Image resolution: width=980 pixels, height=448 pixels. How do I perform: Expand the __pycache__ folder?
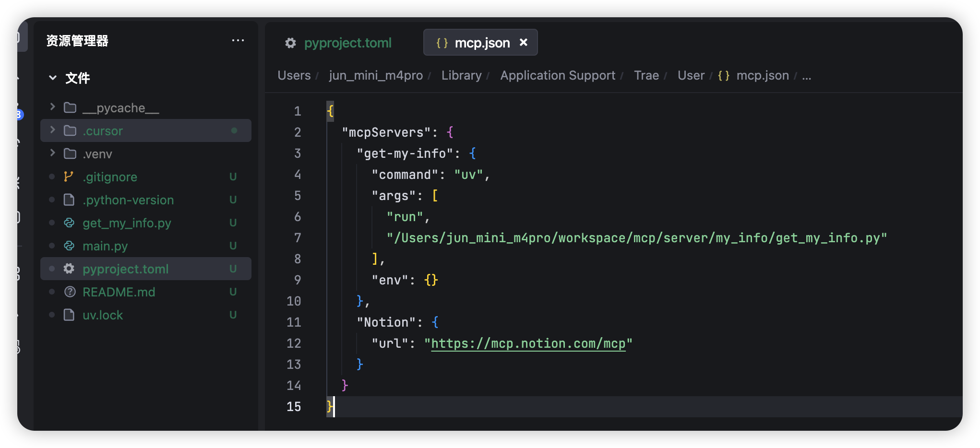point(52,107)
